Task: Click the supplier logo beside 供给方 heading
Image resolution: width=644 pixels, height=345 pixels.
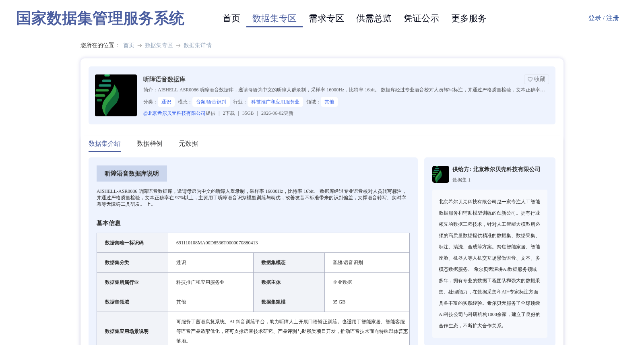Action: [441, 174]
